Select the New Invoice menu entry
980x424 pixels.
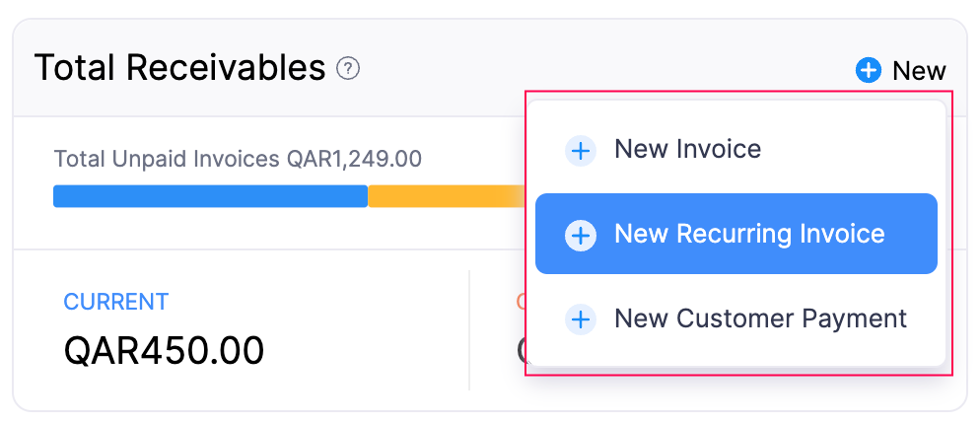click(687, 150)
